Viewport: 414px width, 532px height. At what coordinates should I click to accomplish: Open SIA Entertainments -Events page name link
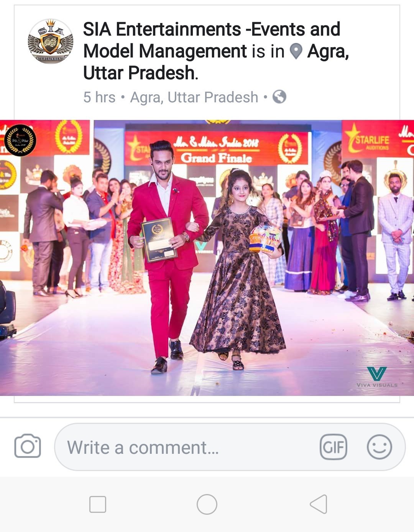[x=212, y=40]
